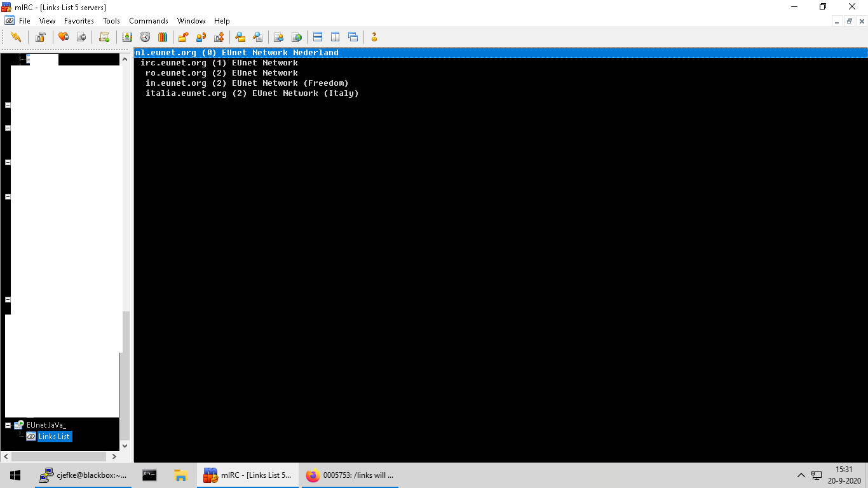Open the Scripts Editor scroll icon

[x=104, y=37]
